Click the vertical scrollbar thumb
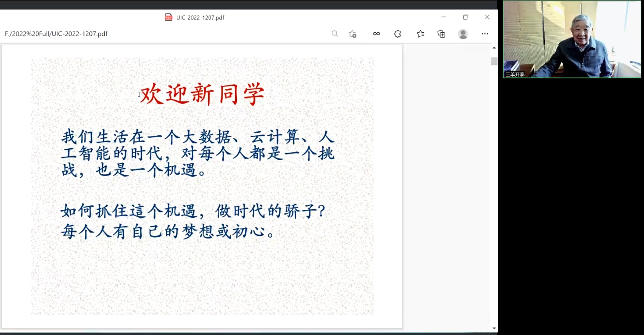 [494, 62]
